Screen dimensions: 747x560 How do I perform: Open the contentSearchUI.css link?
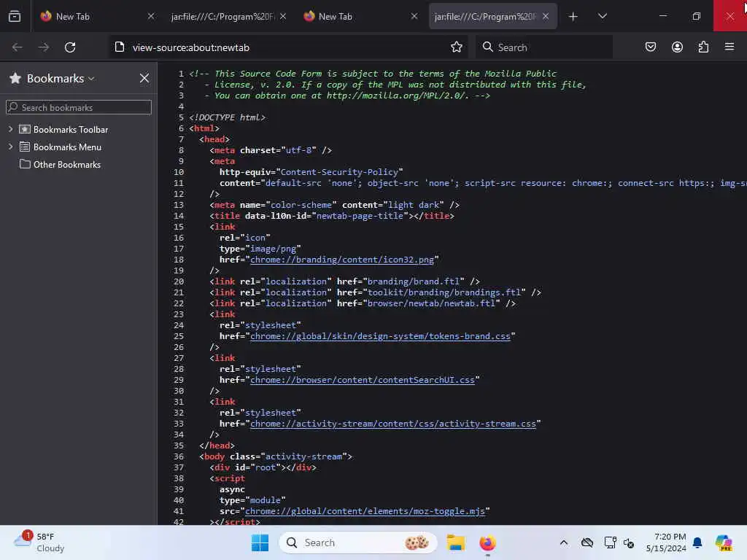coord(363,380)
